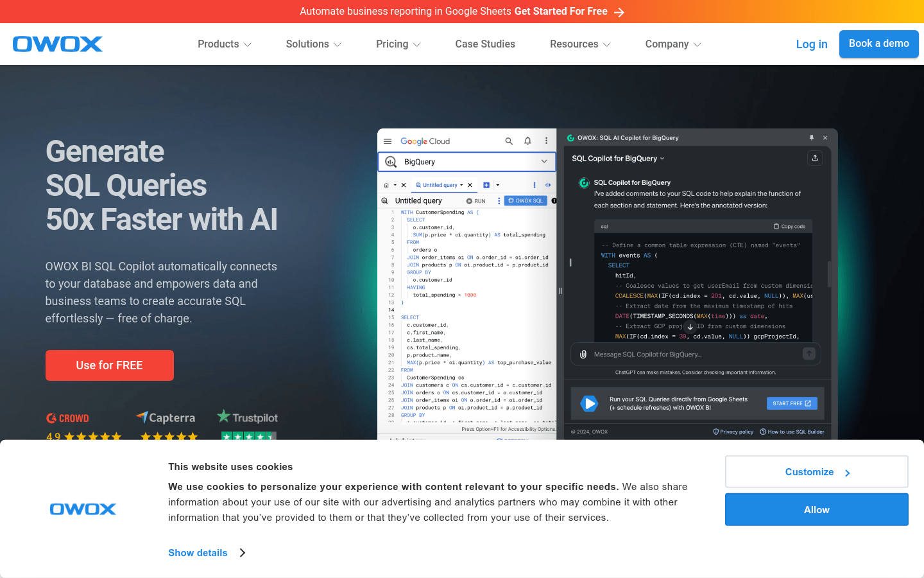Open Google Cloud three-dot options menu
The width and height of the screenshot is (924, 578).
(546, 141)
